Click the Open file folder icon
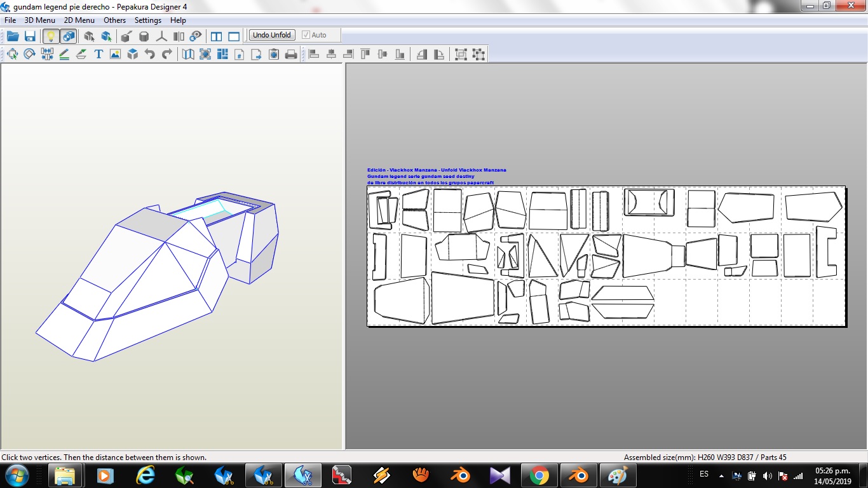 point(12,36)
